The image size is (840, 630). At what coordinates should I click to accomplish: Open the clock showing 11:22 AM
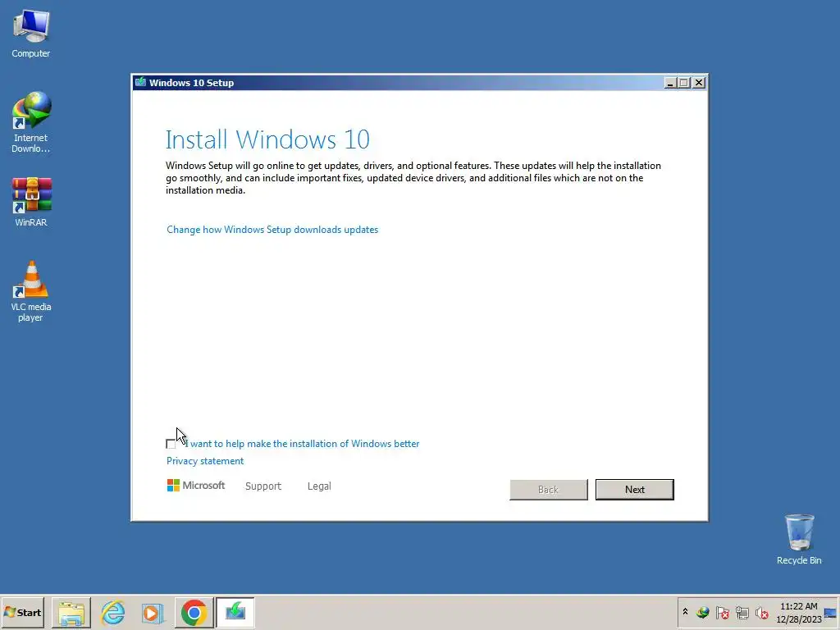click(x=799, y=612)
